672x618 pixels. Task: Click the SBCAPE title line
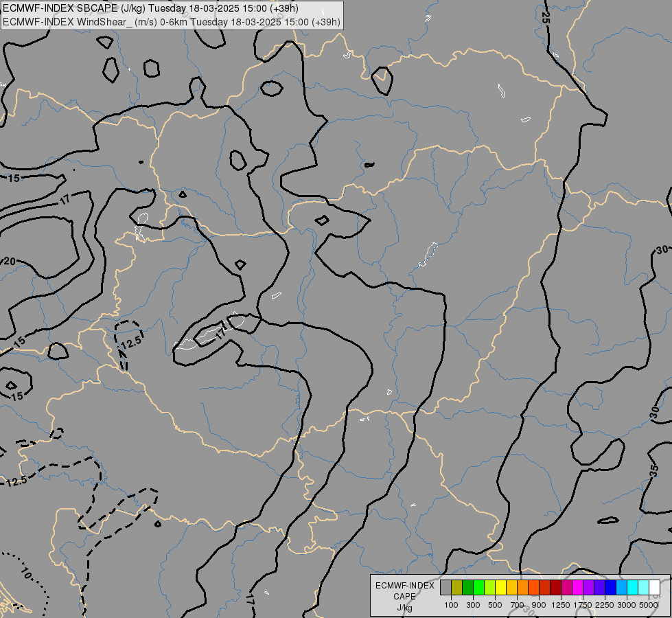151,8
